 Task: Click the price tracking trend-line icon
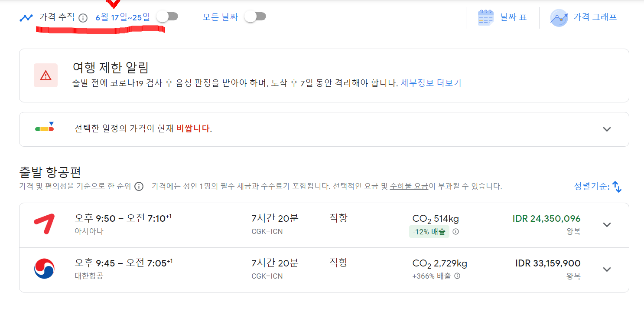click(26, 18)
